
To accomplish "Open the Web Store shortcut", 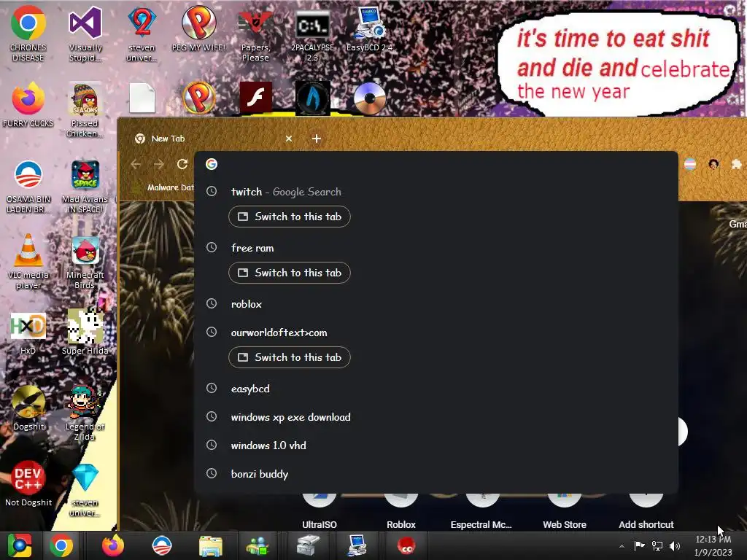I will point(565,512).
